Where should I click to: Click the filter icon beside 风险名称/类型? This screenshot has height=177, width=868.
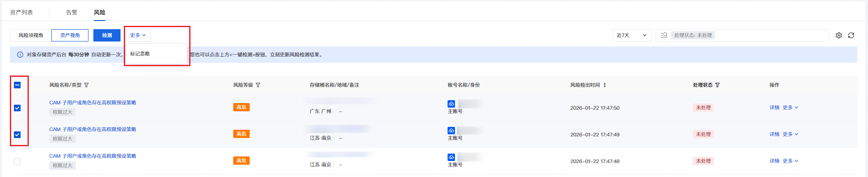click(x=86, y=85)
